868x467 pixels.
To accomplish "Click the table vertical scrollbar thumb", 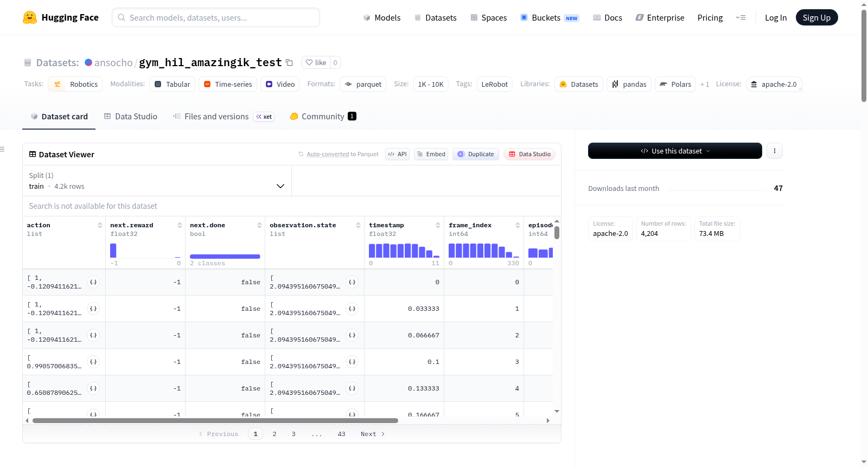I will coord(557,233).
